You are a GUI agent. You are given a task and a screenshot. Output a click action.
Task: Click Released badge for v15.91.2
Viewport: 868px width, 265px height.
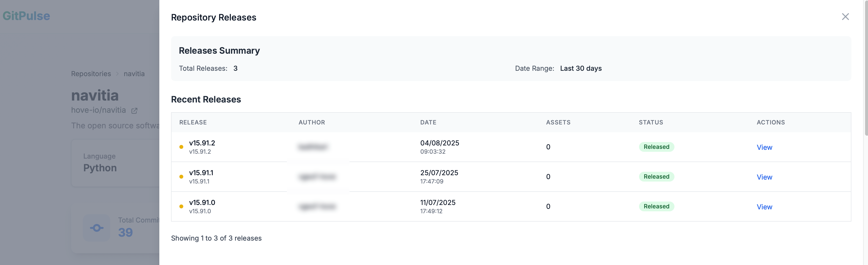pyautogui.click(x=656, y=147)
